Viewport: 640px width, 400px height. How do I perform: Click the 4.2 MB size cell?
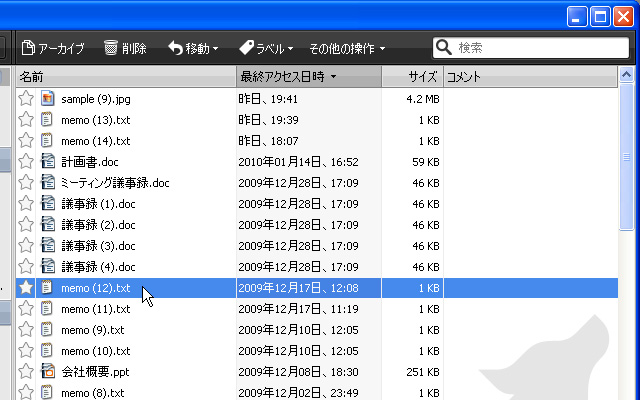(x=423, y=99)
